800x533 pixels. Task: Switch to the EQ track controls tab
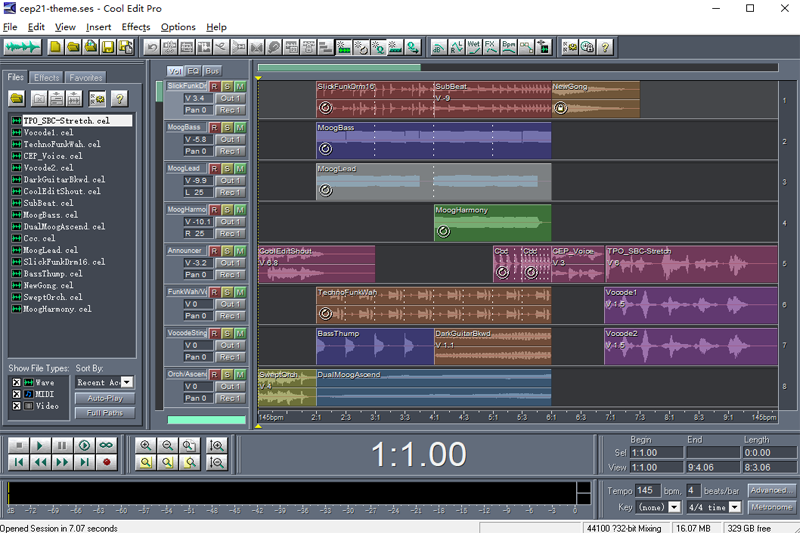click(193, 71)
